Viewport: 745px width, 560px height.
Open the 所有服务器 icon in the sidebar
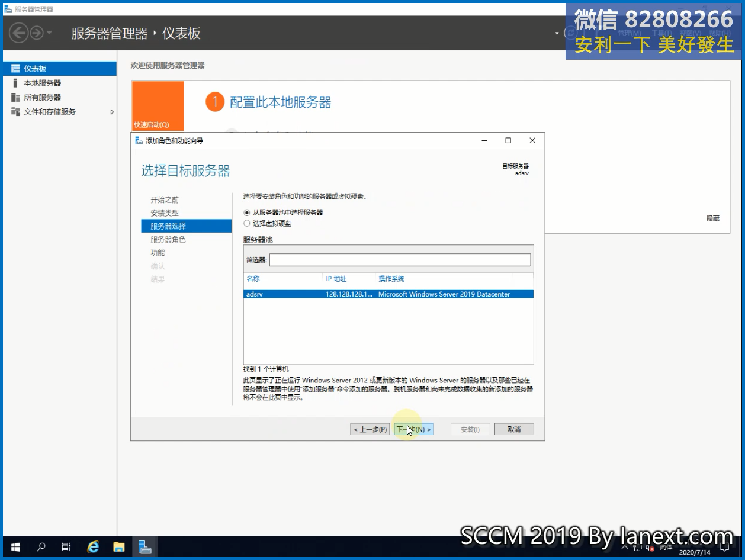[15, 97]
